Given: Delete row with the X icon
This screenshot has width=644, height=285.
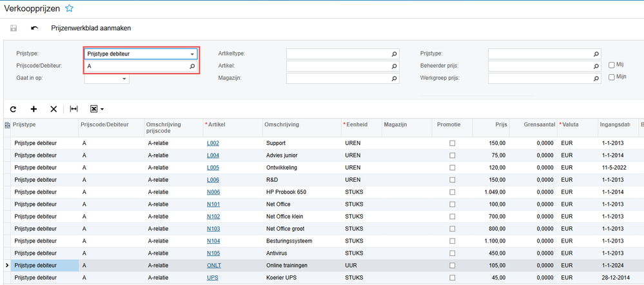Looking at the screenshot, I should pyautogui.click(x=54, y=110).
